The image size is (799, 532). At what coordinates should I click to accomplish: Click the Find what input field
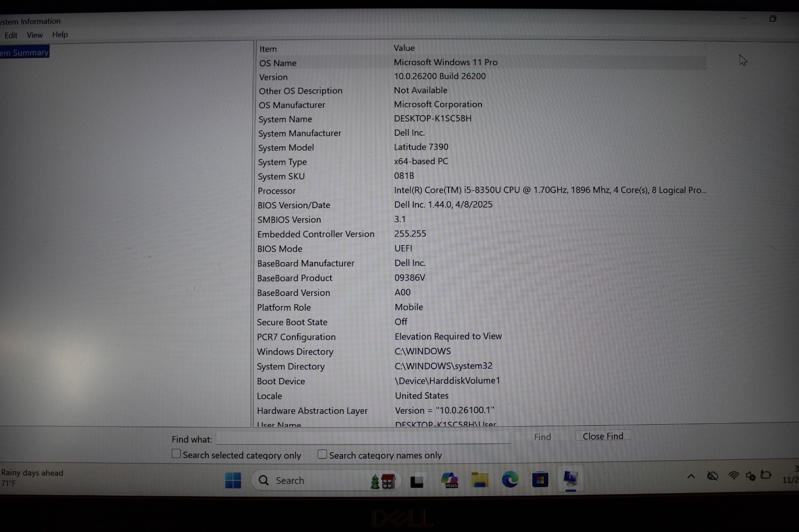363,438
